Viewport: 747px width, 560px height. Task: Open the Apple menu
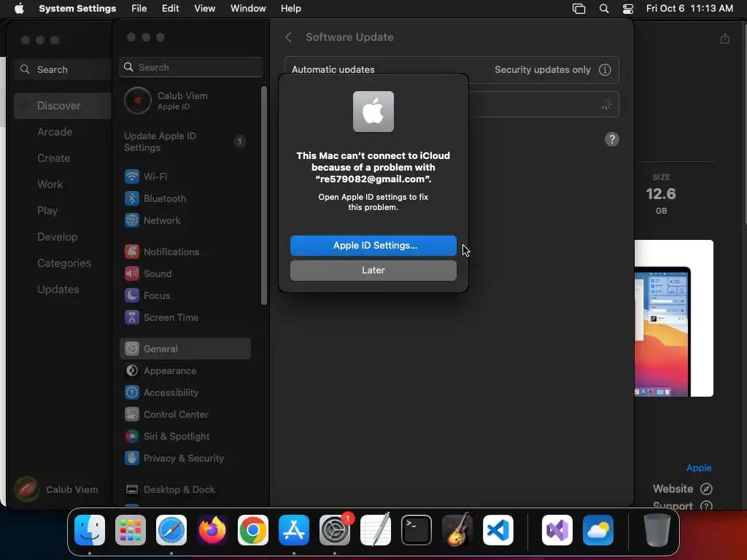coord(19,9)
